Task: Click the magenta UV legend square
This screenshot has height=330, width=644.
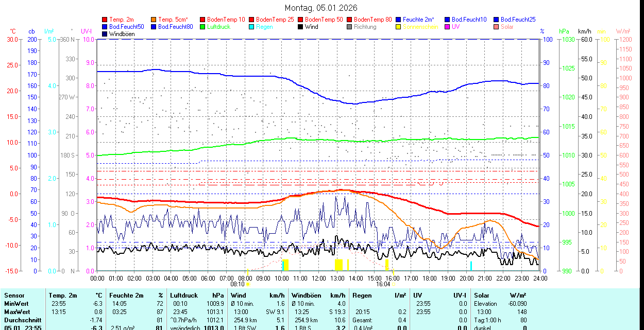Action: 448,27
